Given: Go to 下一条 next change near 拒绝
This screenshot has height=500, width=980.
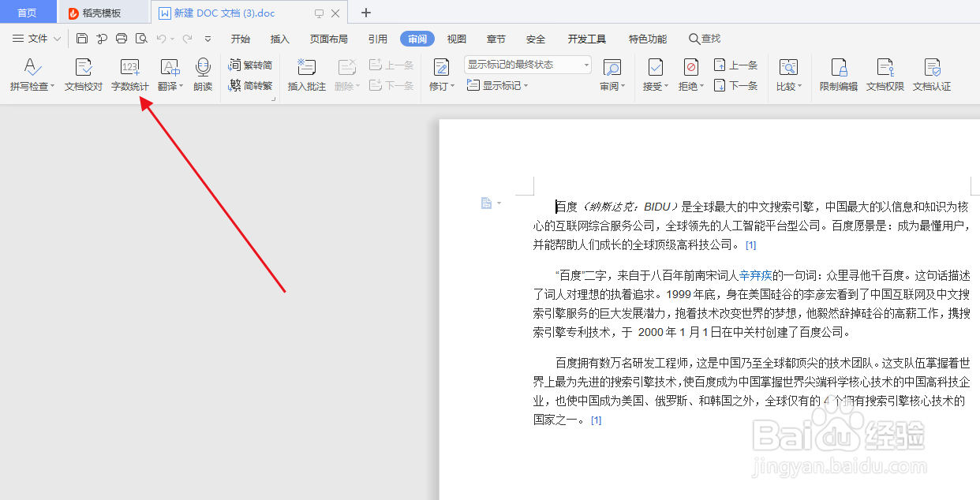Looking at the screenshot, I should tap(735, 85).
